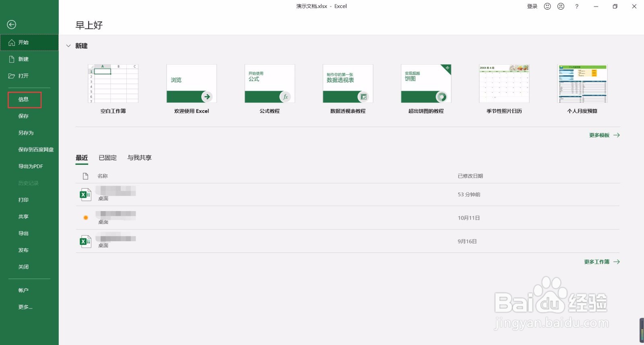644x345 pixels.
Task: Collapse the 新建 section chevron
Action: [68, 46]
